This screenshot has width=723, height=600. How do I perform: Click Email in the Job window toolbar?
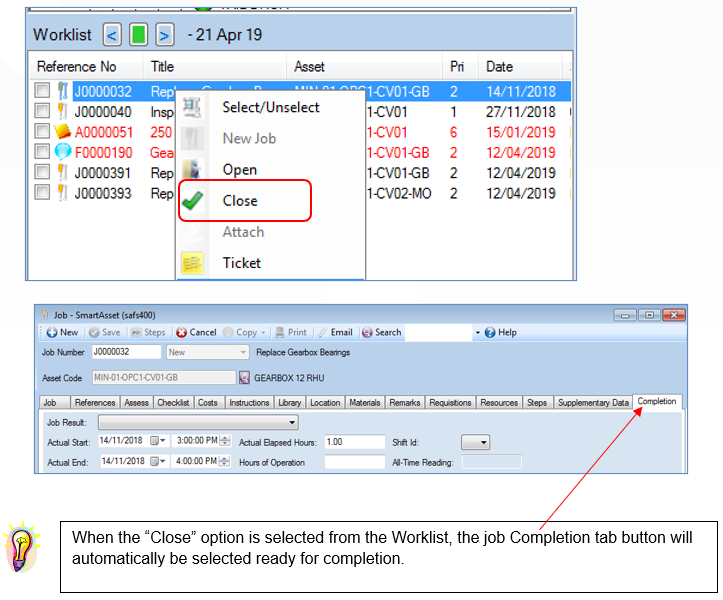335,332
